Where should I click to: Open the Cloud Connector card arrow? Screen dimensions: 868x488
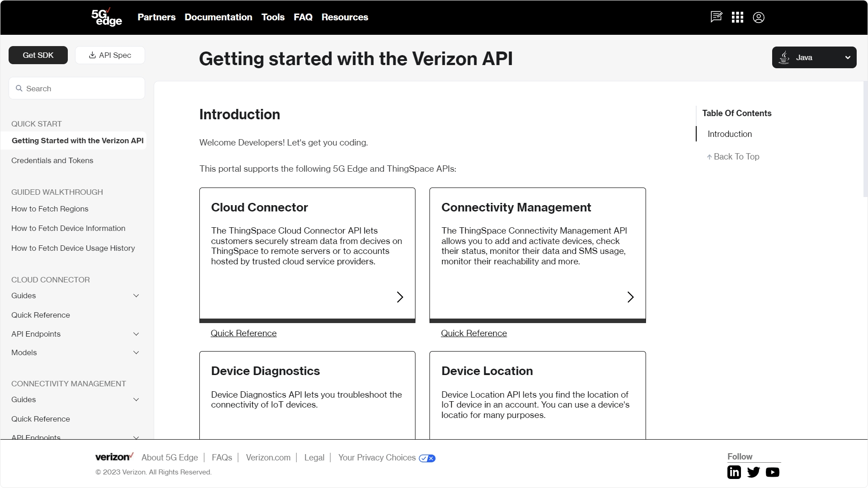point(400,297)
